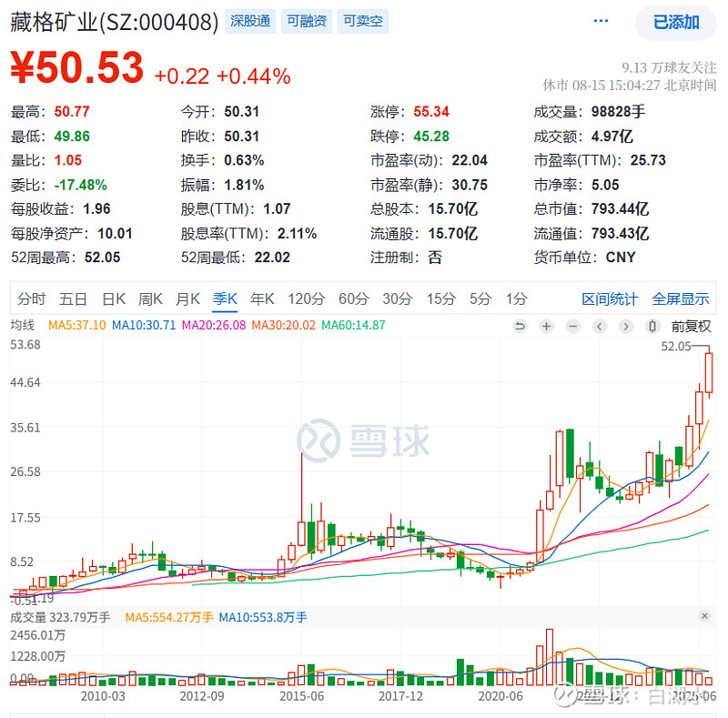Click the tallest volume bar
728x718 pixels.
click(550, 657)
